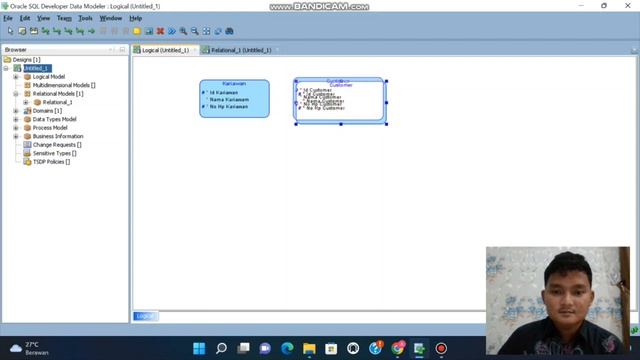
Task: Open the Tools menu
Action: (85, 18)
